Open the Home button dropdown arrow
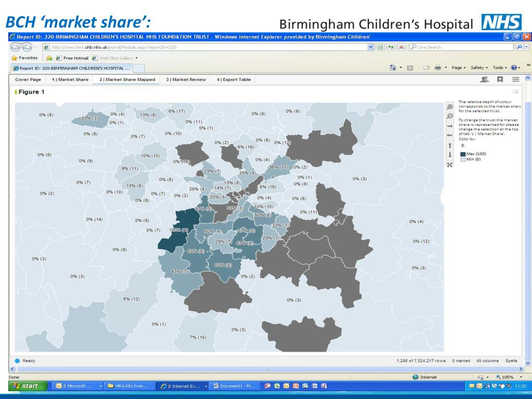The height and width of the screenshot is (399, 532). (x=401, y=68)
